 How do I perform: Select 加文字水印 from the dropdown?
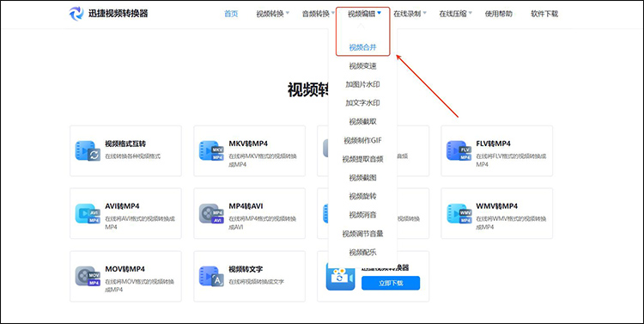click(x=362, y=103)
